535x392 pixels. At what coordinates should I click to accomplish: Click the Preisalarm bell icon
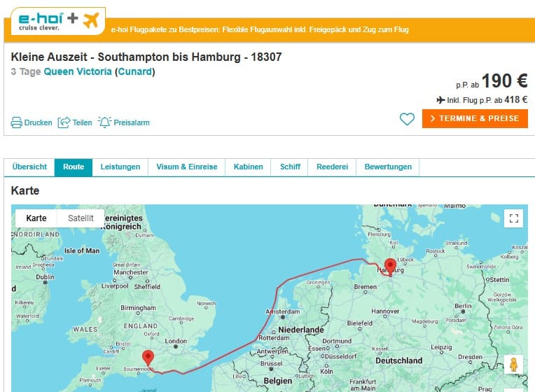pos(104,122)
